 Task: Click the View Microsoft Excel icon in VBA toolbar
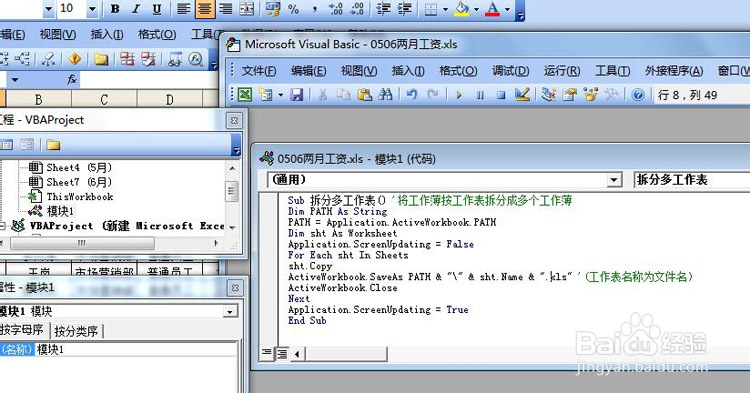click(245, 94)
